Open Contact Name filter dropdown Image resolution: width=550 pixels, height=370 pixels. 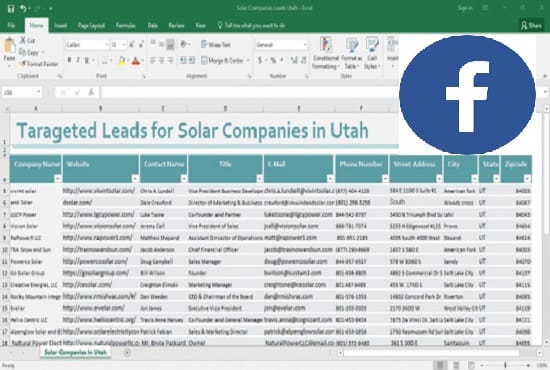[x=184, y=179]
